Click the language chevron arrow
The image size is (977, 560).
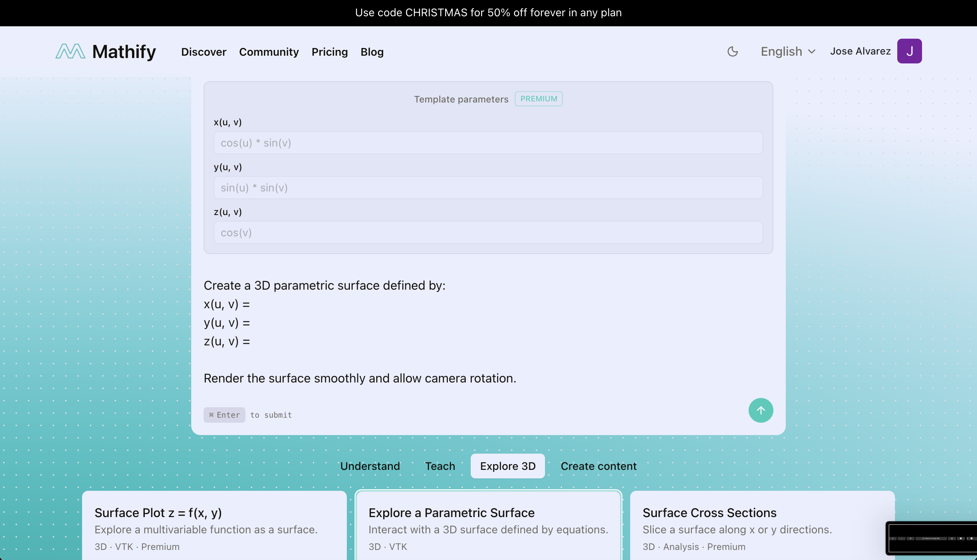click(x=812, y=51)
